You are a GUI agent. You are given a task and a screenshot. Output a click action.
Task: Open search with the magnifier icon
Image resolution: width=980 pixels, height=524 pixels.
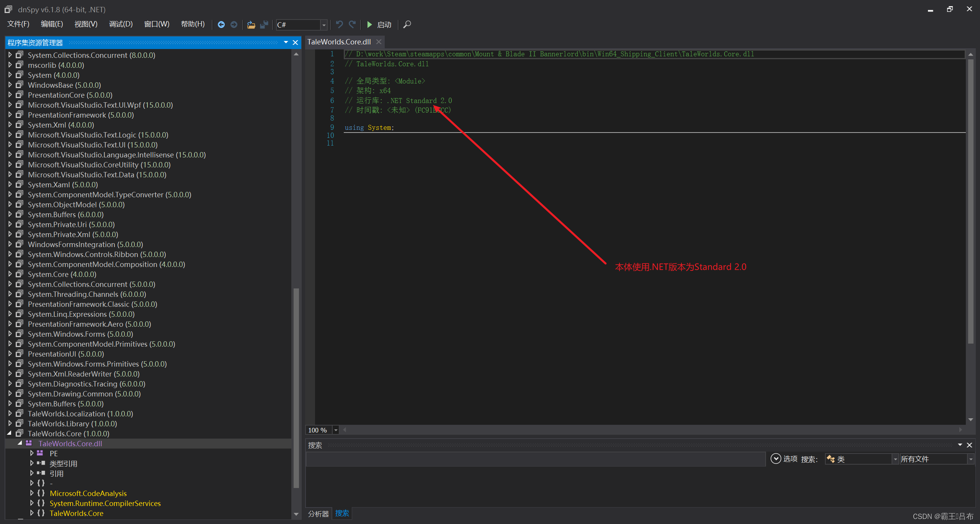pyautogui.click(x=407, y=25)
